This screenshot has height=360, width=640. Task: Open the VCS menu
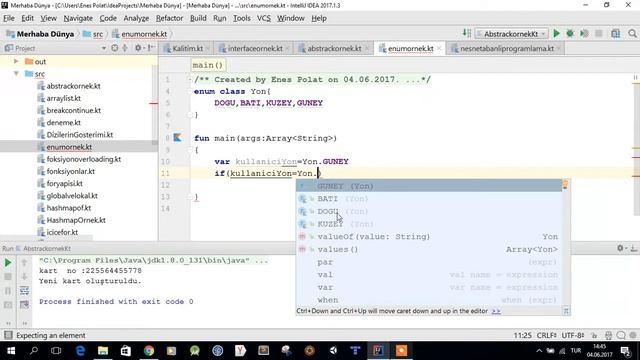[x=264, y=18]
